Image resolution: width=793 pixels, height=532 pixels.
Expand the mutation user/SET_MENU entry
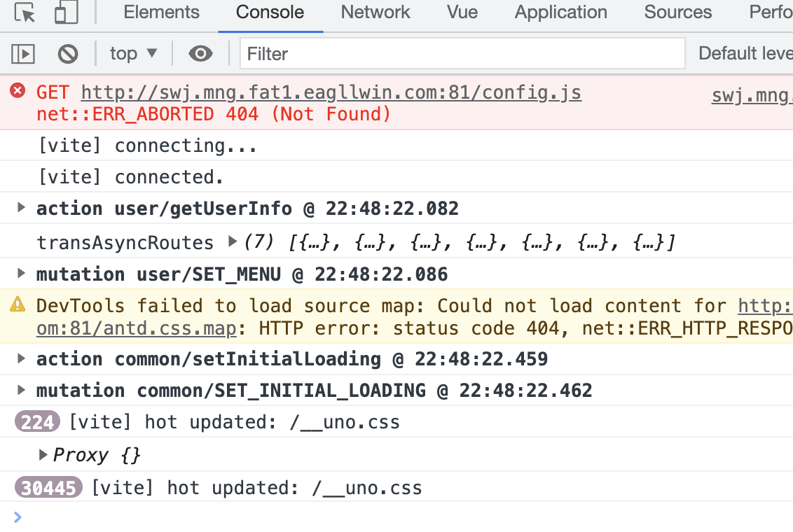(x=21, y=274)
